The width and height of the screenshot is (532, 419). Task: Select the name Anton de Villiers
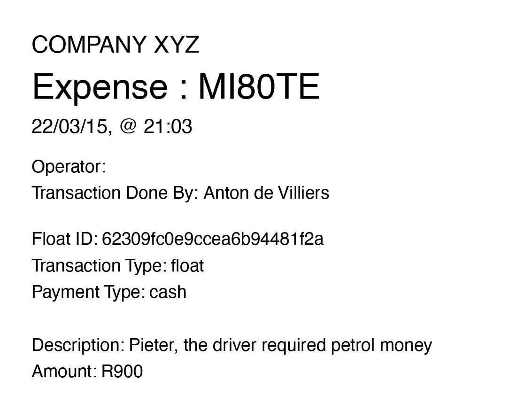(266, 193)
